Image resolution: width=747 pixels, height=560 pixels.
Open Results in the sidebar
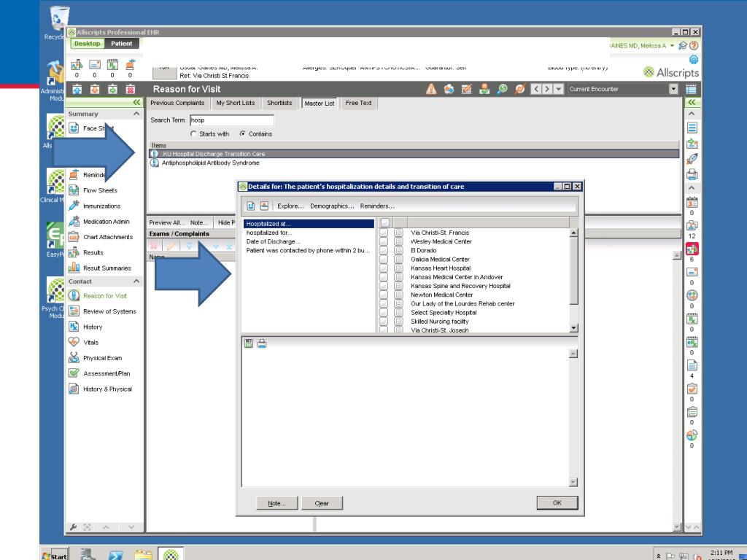point(93,253)
